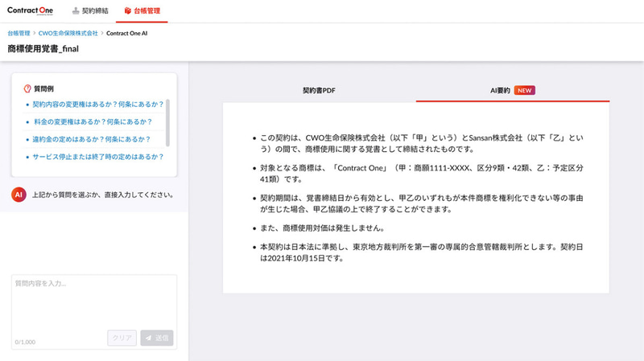The width and height of the screenshot is (644, 361).
Task: Click the 送信 button
Action: (157, 338)
